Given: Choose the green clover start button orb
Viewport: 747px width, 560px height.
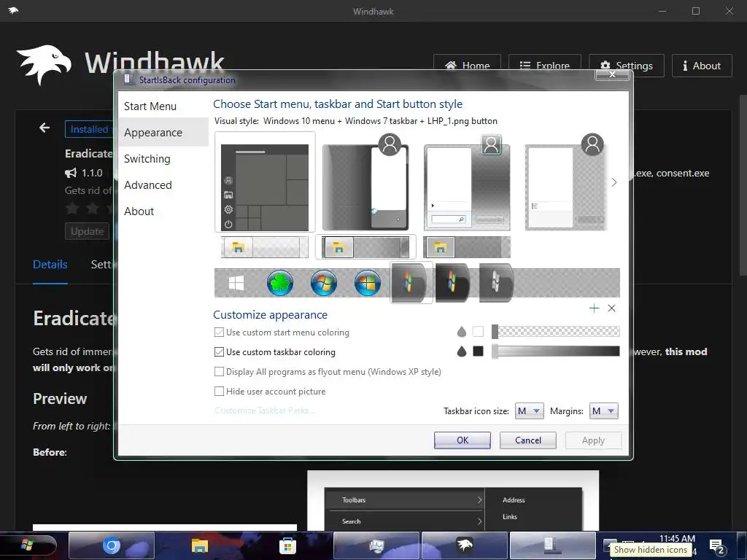Looking at the screenshot, I should coord(280,283).
